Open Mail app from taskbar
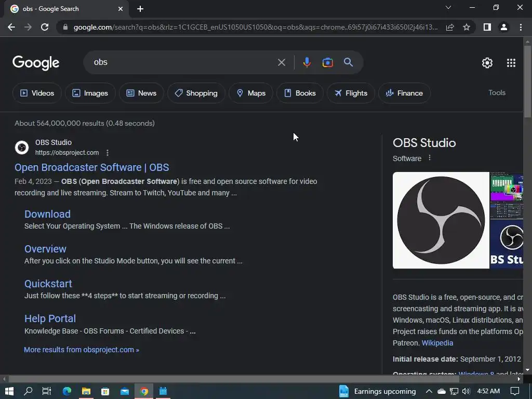The height and width of the screenshot is (399, 532). (x=125, y=391)
